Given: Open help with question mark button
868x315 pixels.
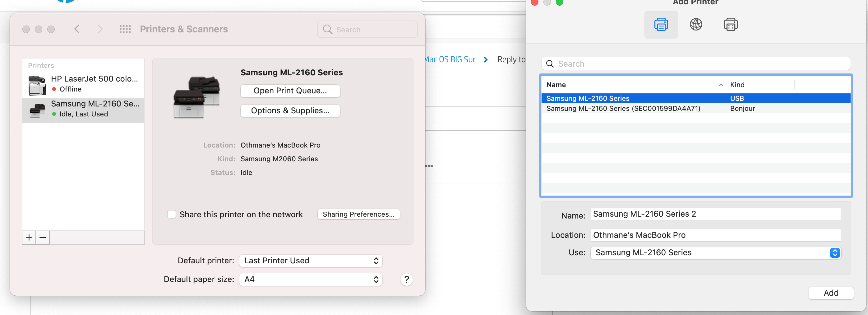Looking at the screenshot, I should tap(407, 279).
